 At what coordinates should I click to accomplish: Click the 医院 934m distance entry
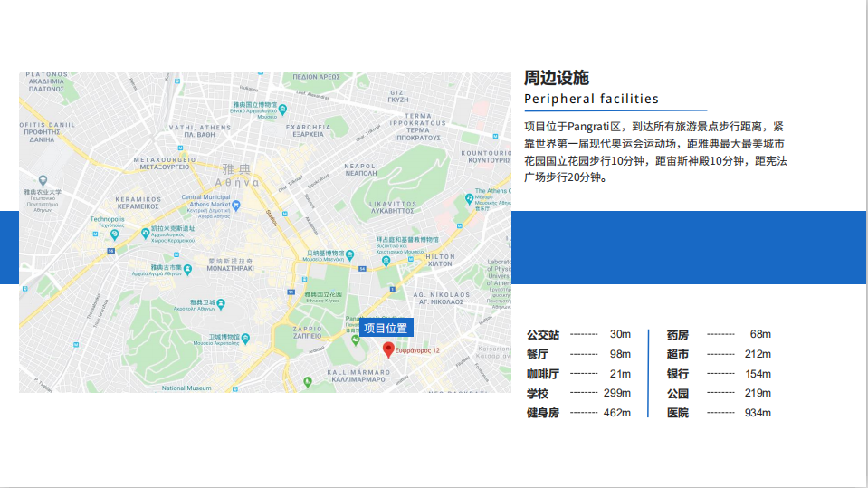click(x=719, y=414)
